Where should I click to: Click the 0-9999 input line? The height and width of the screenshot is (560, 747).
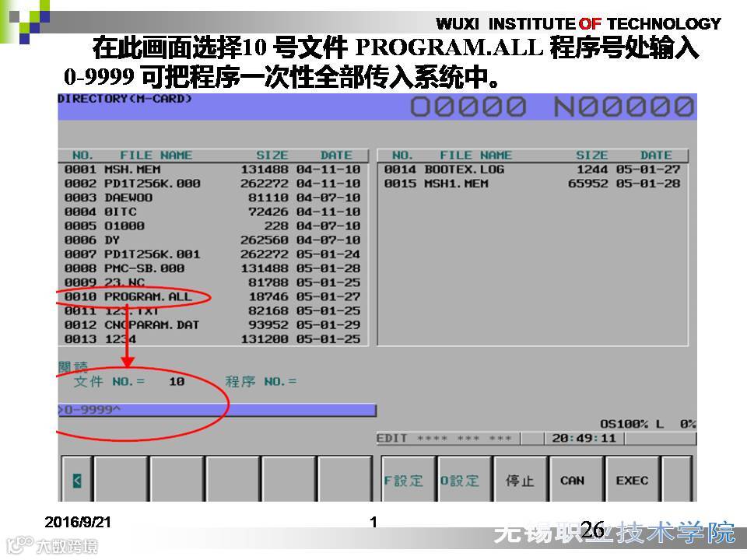click(217, 410)
